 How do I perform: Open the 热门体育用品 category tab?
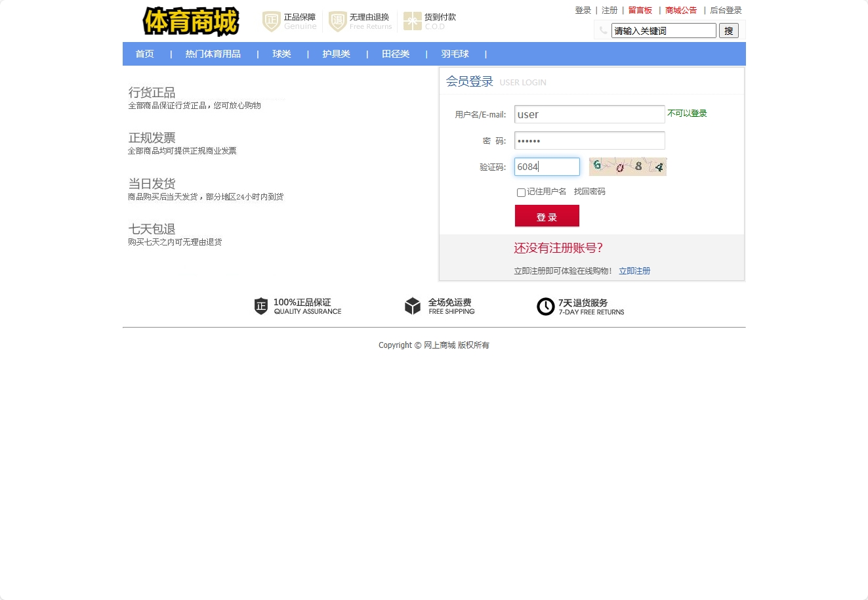(x=213, y=54)
